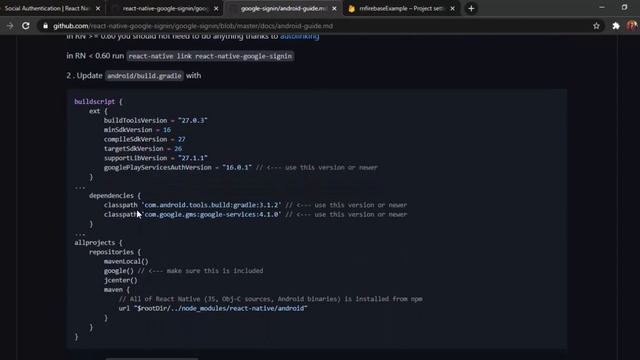Close the Social Authentication tab

(x=98, y=8)
